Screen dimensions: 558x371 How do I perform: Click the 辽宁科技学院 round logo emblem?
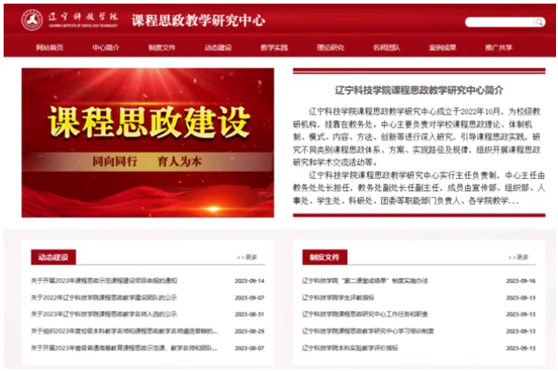[32, 20]
